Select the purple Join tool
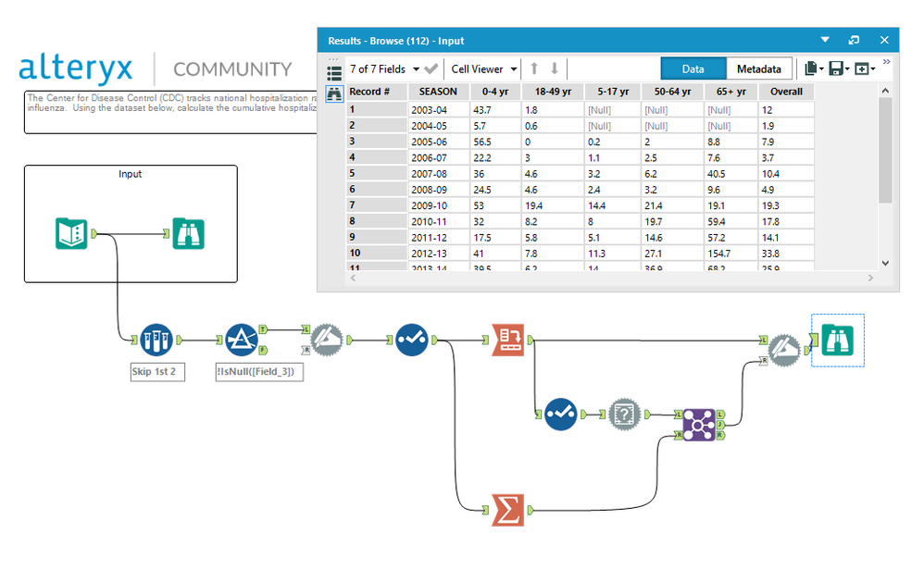The width and height of the screenshot is (924, 570). click(699, 425)
